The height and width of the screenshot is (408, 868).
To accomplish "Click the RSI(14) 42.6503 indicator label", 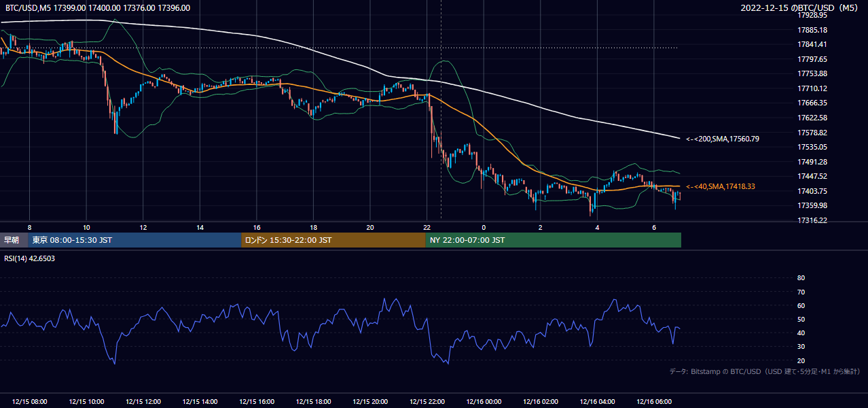I will (30, 258).
